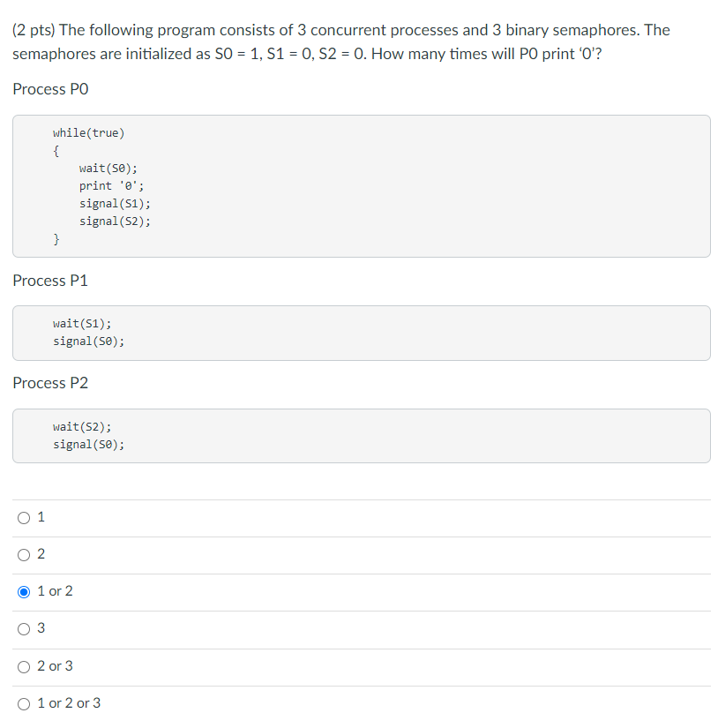This screenshot has width=718, height=728.
Task: Click inside the Process P0 code block
Action: click(x=361, y=186)
